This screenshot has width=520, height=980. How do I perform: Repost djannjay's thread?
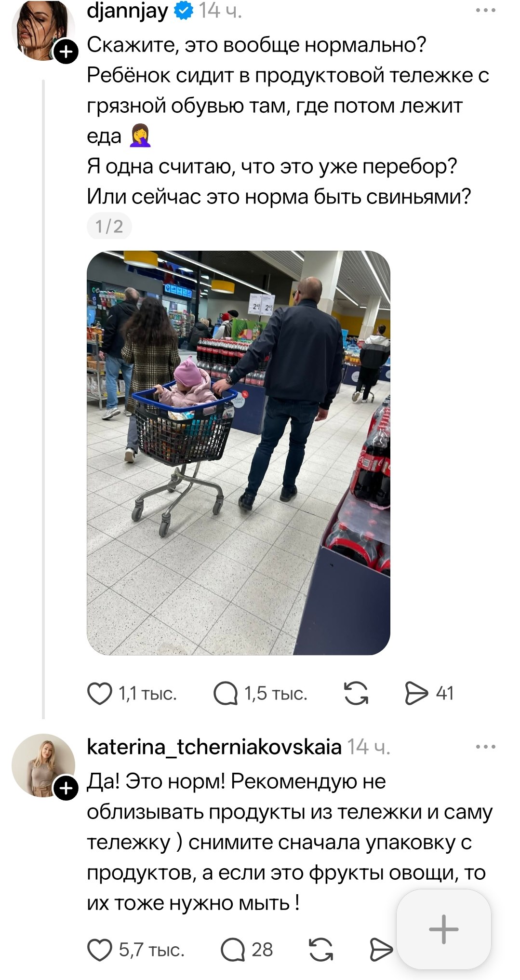(356, 694)
